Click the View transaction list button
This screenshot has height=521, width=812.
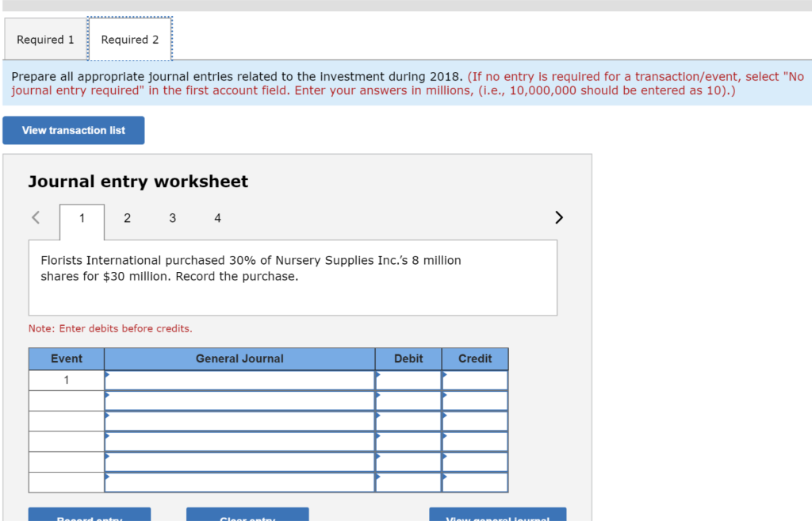73,130
